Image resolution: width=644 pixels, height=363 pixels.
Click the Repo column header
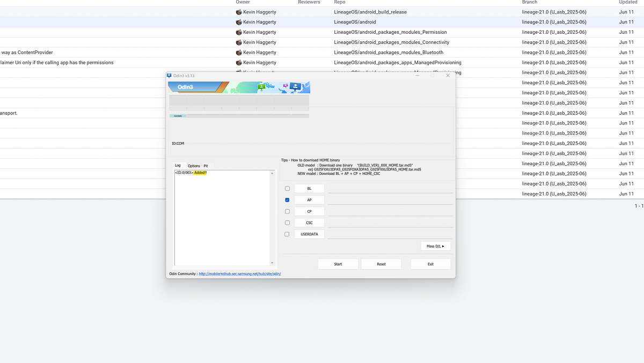pos(340,2)
